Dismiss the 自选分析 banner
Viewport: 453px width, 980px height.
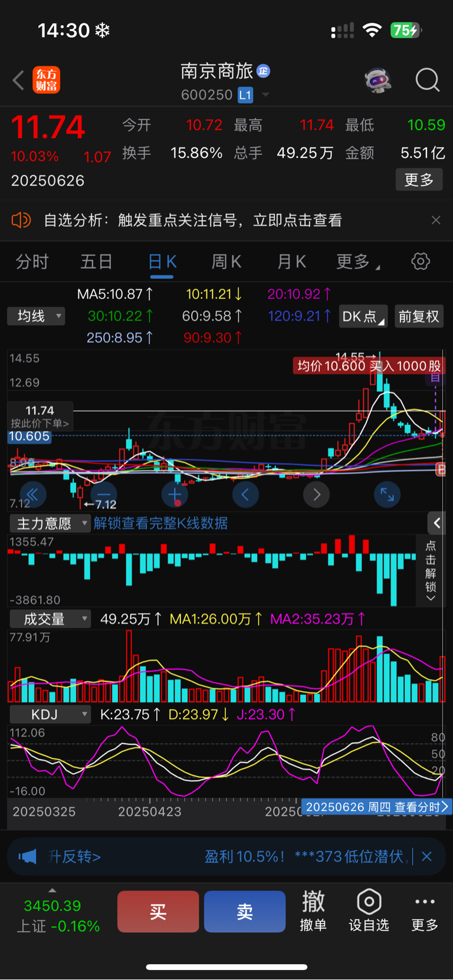436,220
